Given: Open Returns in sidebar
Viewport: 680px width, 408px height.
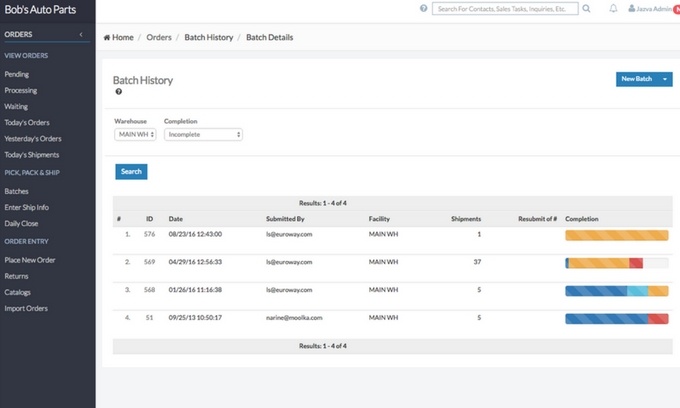Looking at the screenshot, I should 16,276.
